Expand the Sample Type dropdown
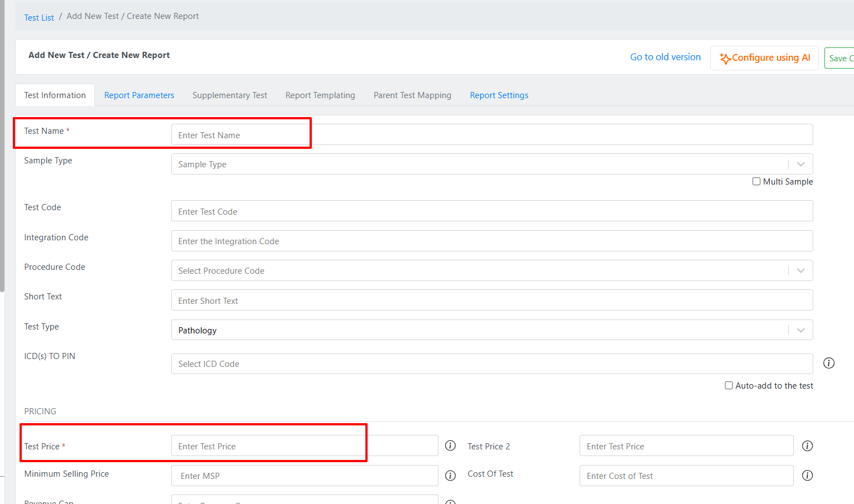The width and height of the screenshot is (854, 504). (800, 164)
